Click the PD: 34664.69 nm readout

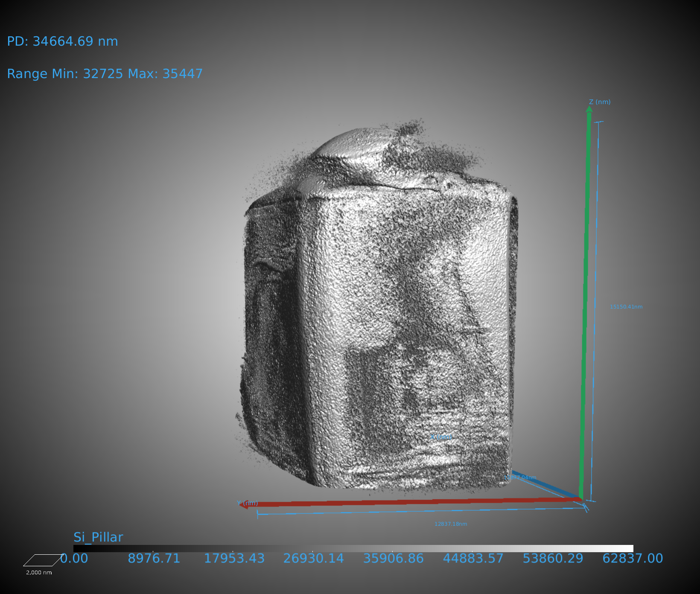(62, 41)
